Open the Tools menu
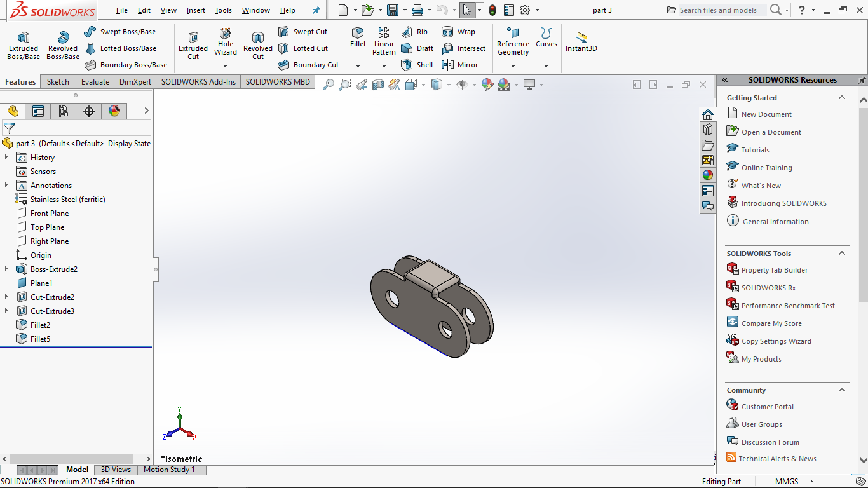This screenshot has width=868, height=488. (223, 10)
